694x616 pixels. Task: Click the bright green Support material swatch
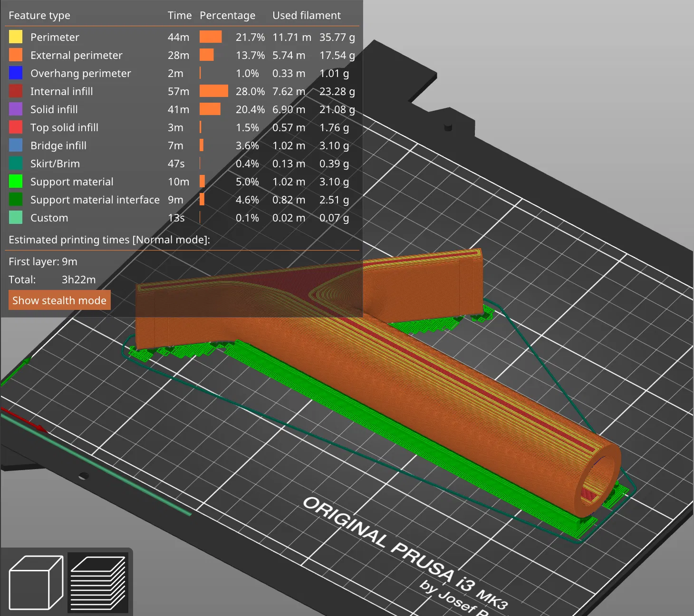point(16,182)
